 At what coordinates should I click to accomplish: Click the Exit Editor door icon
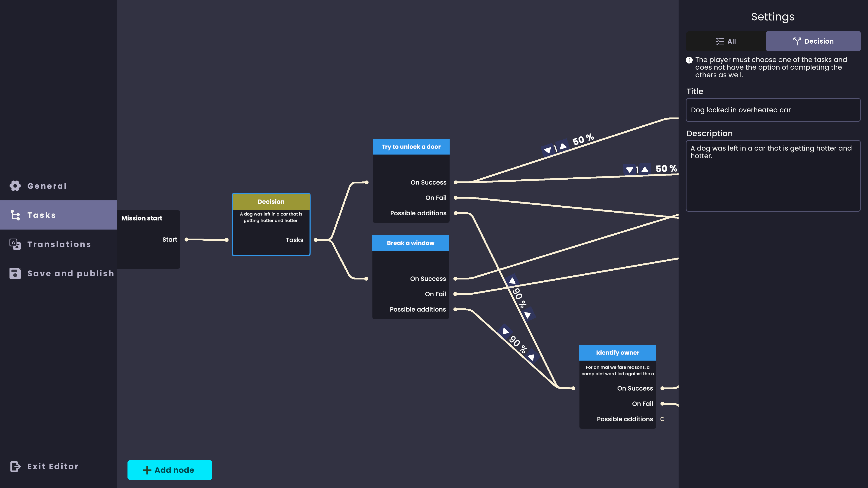pos(15,467)
